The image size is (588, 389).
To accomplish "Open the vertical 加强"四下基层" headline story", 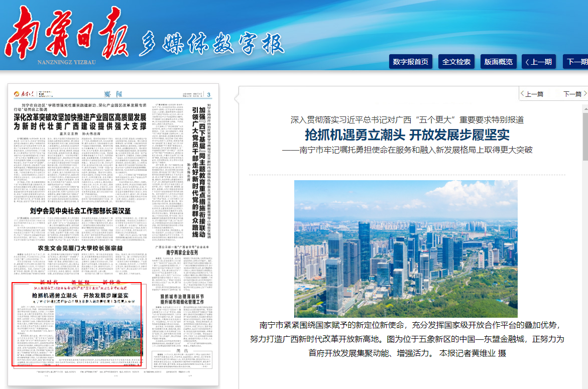I will [198, 172].
